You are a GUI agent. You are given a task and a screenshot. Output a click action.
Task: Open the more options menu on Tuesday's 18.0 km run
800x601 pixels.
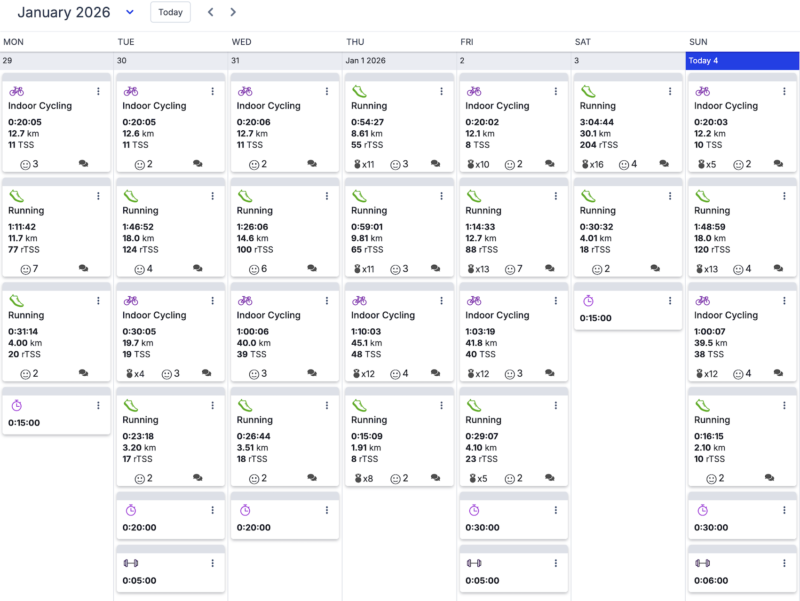tap(213, 196)
